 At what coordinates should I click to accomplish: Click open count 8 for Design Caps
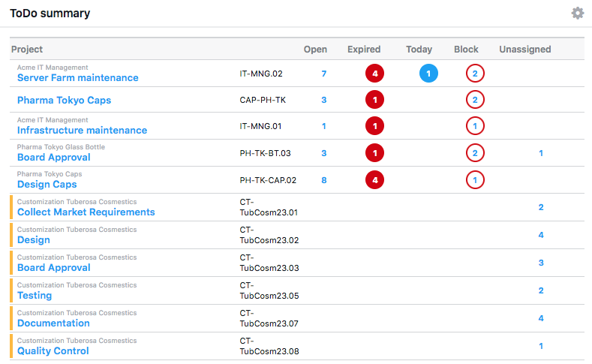click(324, 180)
